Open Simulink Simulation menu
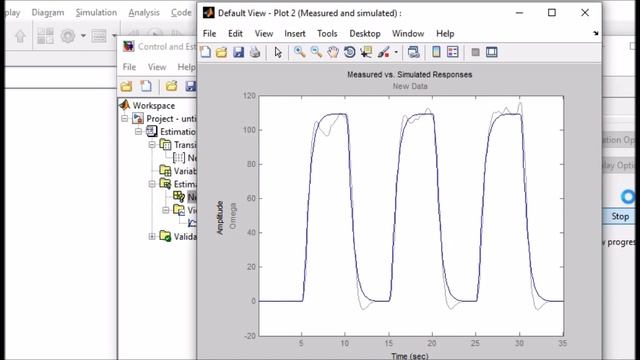The width and height of the screenshot is (640, 360). coord(96,13)
